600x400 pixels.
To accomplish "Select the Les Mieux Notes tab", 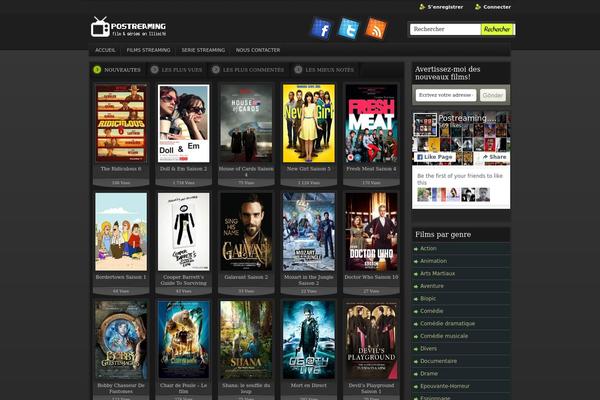I will 325,70.
